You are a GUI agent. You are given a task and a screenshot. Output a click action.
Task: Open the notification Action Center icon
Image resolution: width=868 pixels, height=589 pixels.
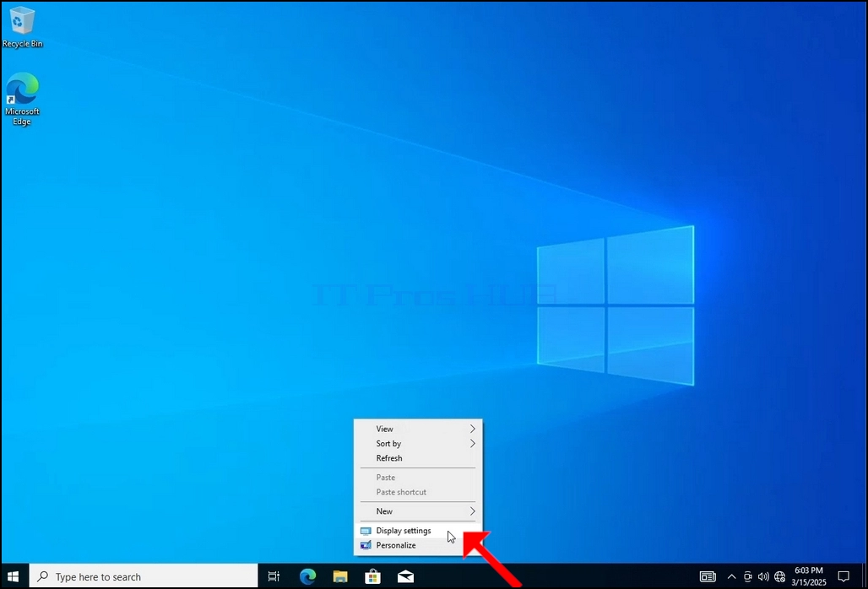844,577
